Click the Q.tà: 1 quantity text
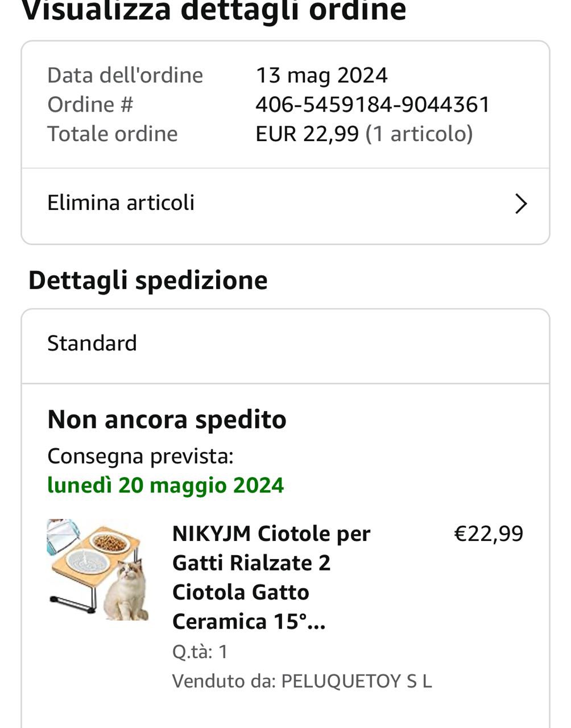Viewport: 571px width, 728px height. pos(200,652)
